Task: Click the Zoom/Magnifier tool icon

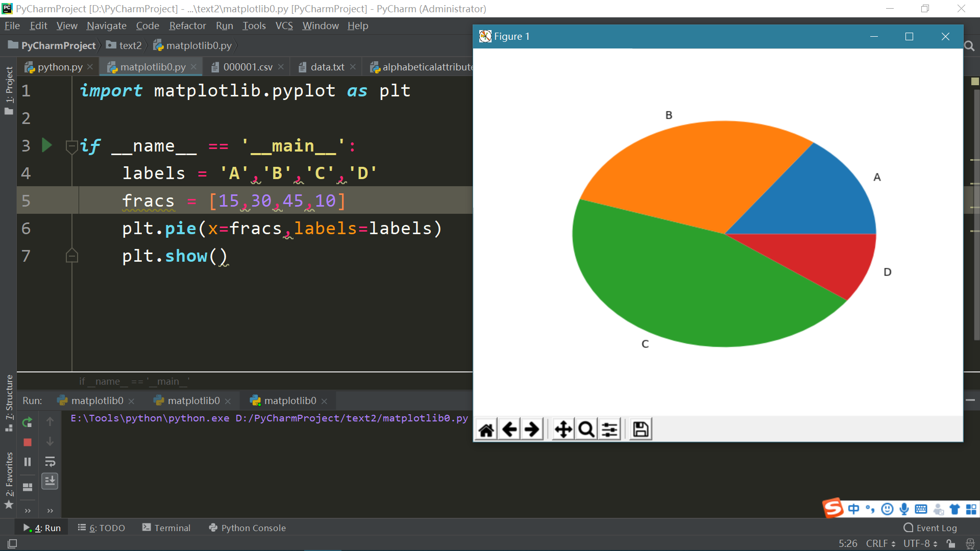Action: 585,429
